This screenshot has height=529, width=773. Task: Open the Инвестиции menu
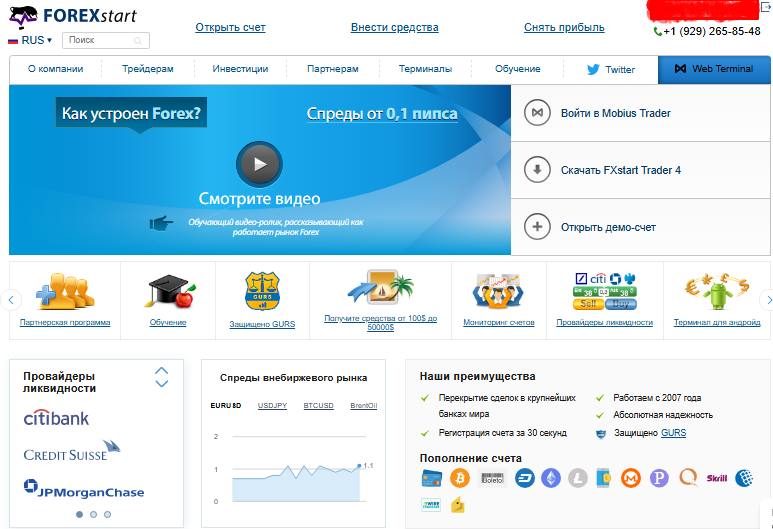click(240, 69)
